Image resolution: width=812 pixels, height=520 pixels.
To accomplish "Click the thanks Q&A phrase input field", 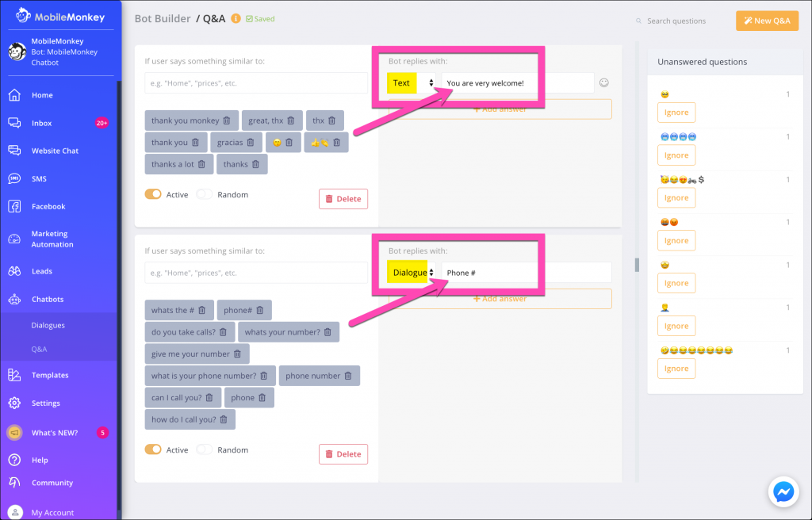I will tap(256, 83).
